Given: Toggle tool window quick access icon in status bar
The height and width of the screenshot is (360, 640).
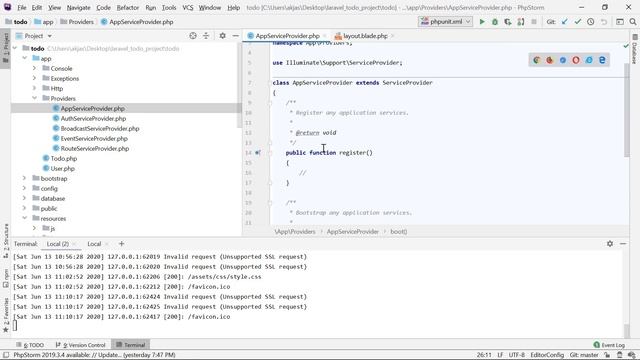Looking at the screenshot, I should coord(6,355).
